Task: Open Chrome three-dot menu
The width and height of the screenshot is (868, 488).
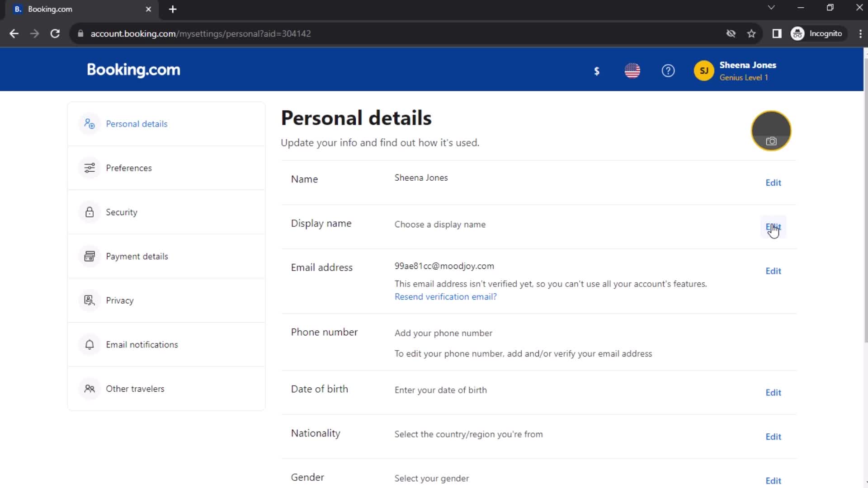Action: click(860, 33)
